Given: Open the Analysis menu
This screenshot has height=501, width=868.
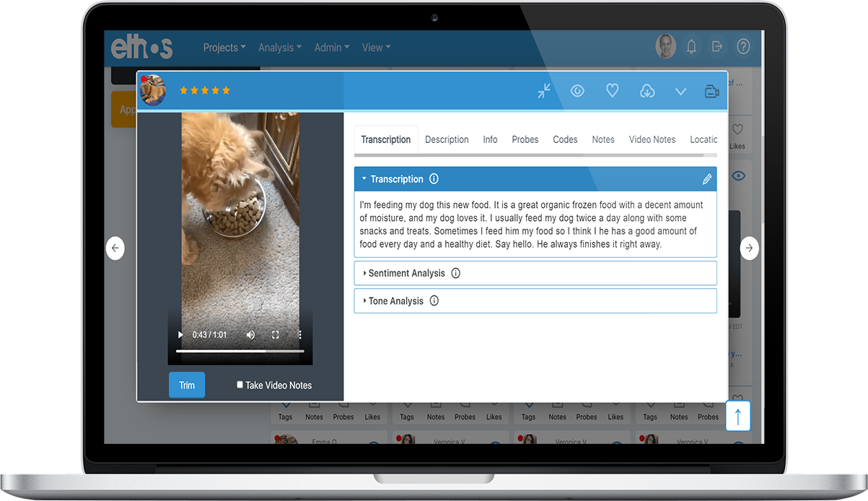Looking at the screenshot, I should 279,47.
